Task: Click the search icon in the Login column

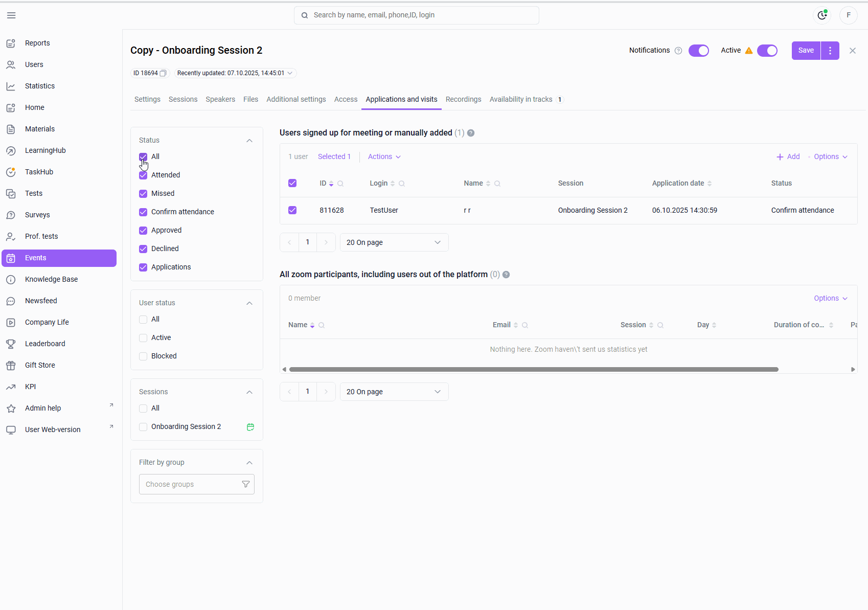Action: tap(402, 184)
